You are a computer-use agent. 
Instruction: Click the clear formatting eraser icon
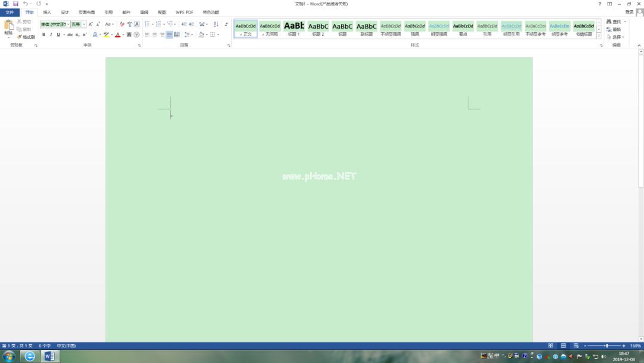(x=122, y=24)
